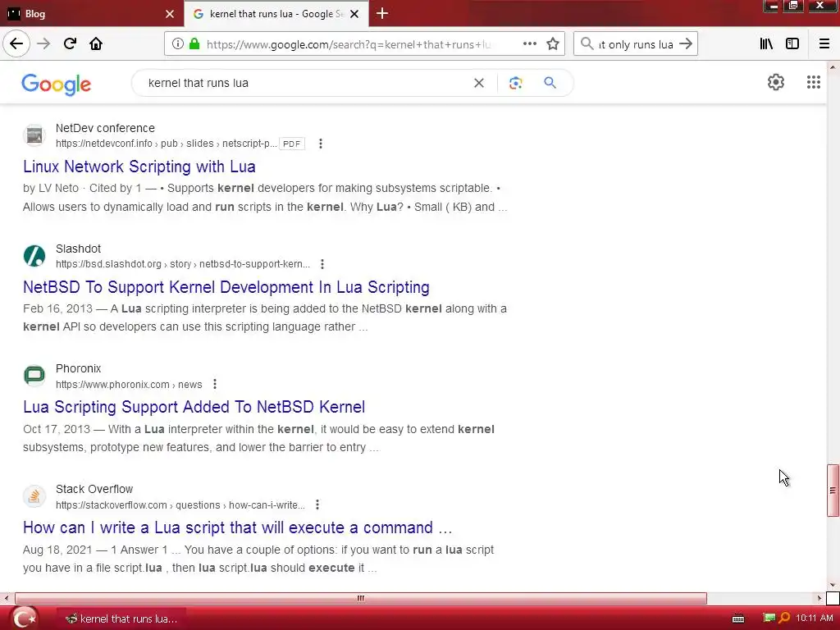Close the Blog tab

click(170, 14)
